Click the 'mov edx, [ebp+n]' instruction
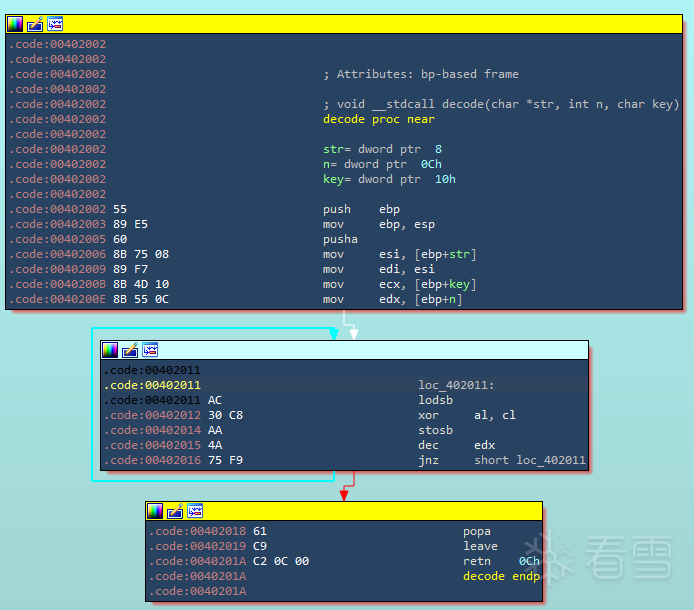 point(393,299)
